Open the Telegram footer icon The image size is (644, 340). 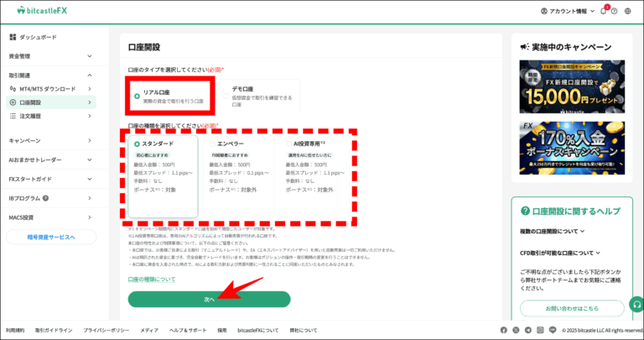click(x=528, y=330)
